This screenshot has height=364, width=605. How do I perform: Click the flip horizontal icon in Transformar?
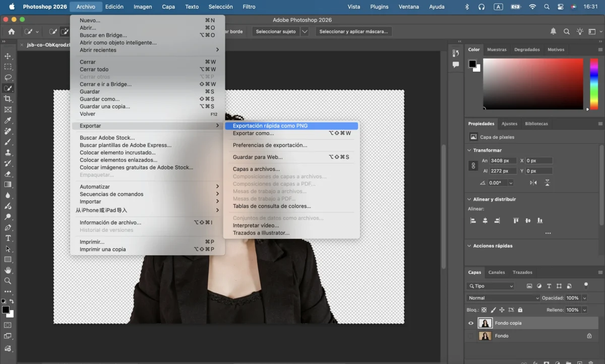533,183
